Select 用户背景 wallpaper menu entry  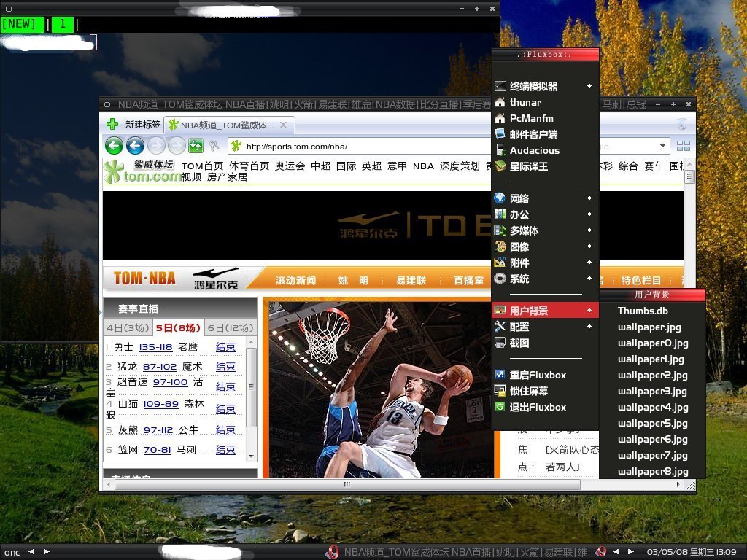544,311
